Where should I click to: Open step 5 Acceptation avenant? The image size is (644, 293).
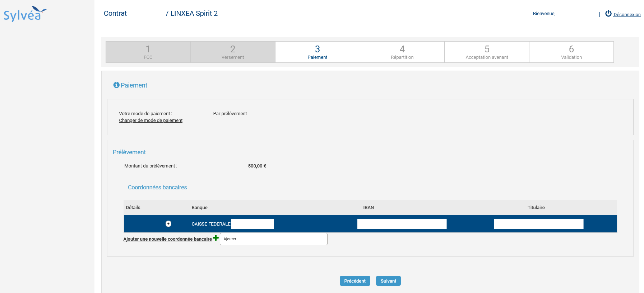[x=487, y=52]
